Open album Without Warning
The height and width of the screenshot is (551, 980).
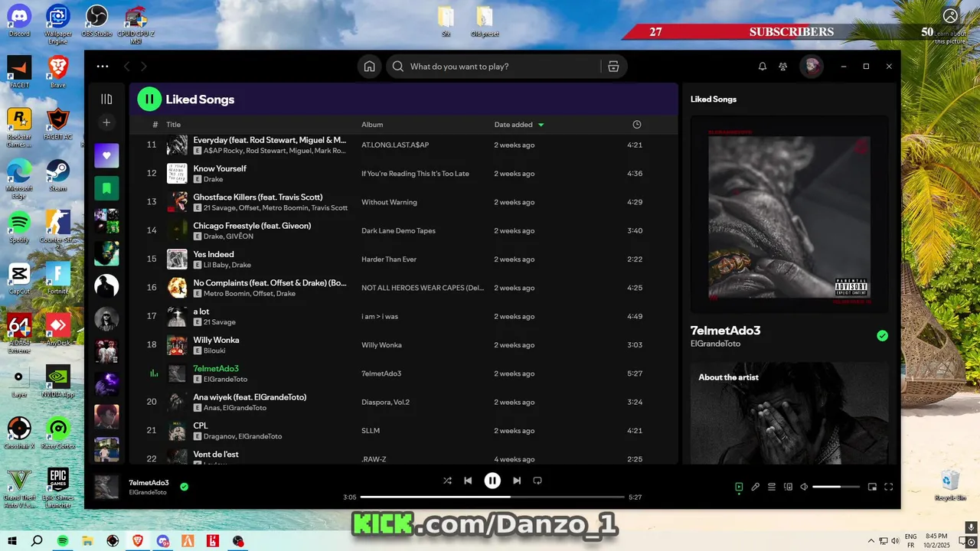pos(389,203)
